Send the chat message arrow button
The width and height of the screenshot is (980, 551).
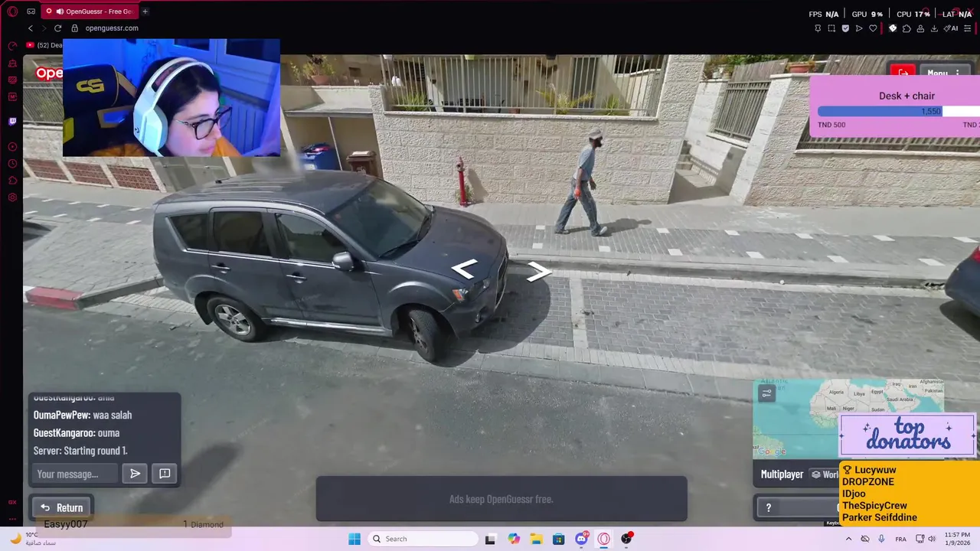click(136, 474)
